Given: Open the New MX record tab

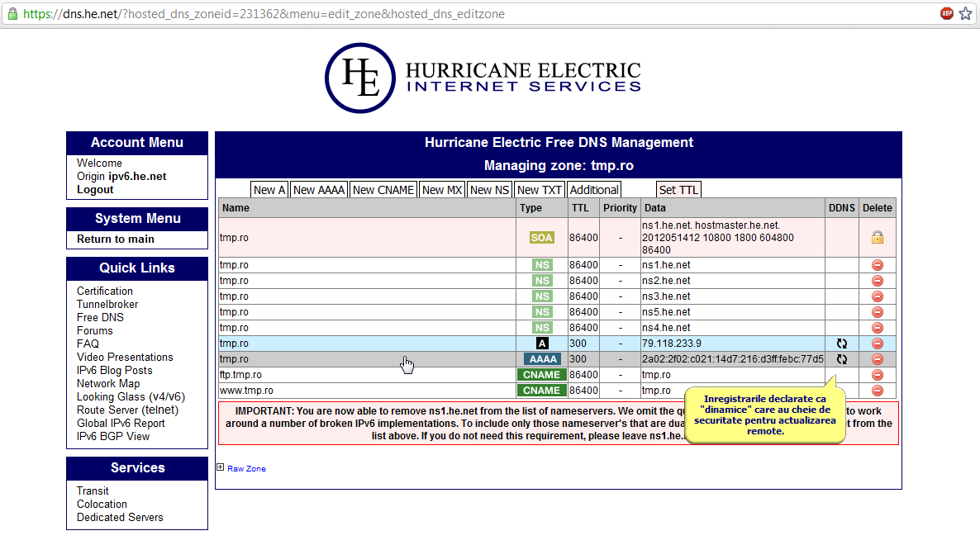Looking at the screenshot, I should (x=442, y=190).
